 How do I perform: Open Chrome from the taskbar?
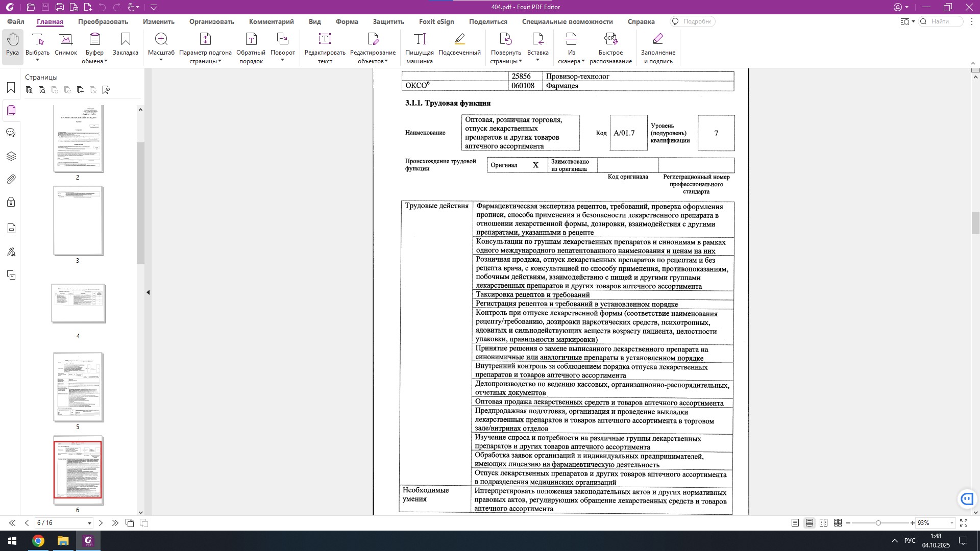pos(38,541)
